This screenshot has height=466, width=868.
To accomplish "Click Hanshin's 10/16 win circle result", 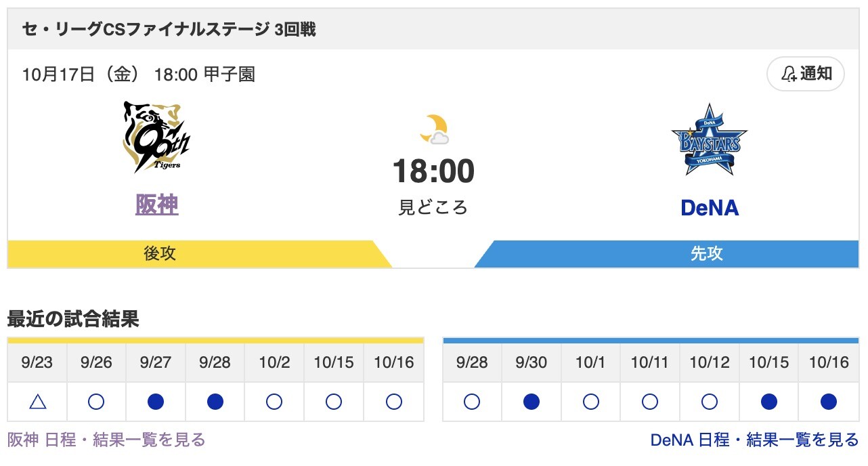I will 393,402.
